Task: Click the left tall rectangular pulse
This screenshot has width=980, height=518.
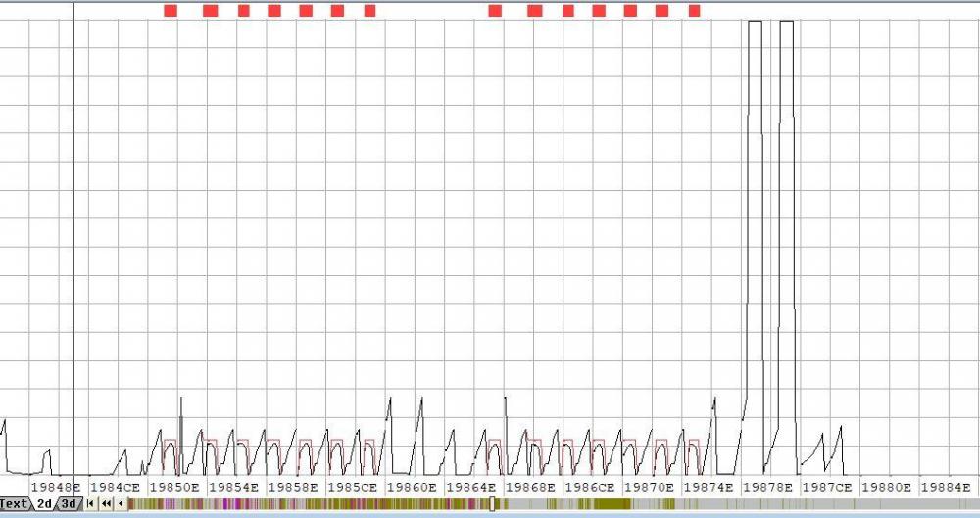Action: [x=755, y=196]
